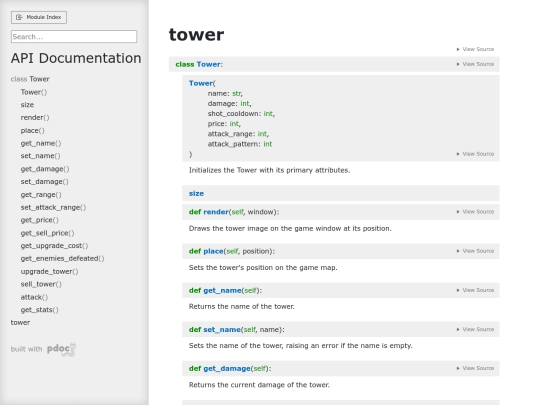Expand View Source for set_name method

475,330
